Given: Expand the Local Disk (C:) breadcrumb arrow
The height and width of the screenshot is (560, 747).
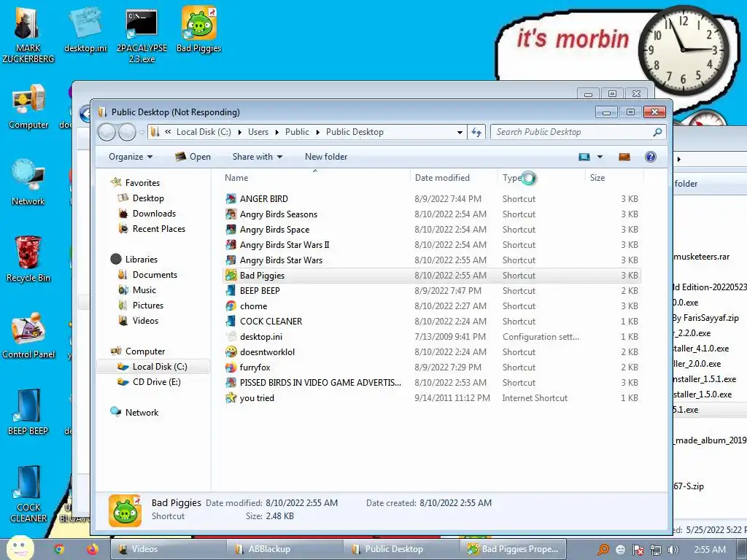Looking at the screenshot, I should coord(239,132).
